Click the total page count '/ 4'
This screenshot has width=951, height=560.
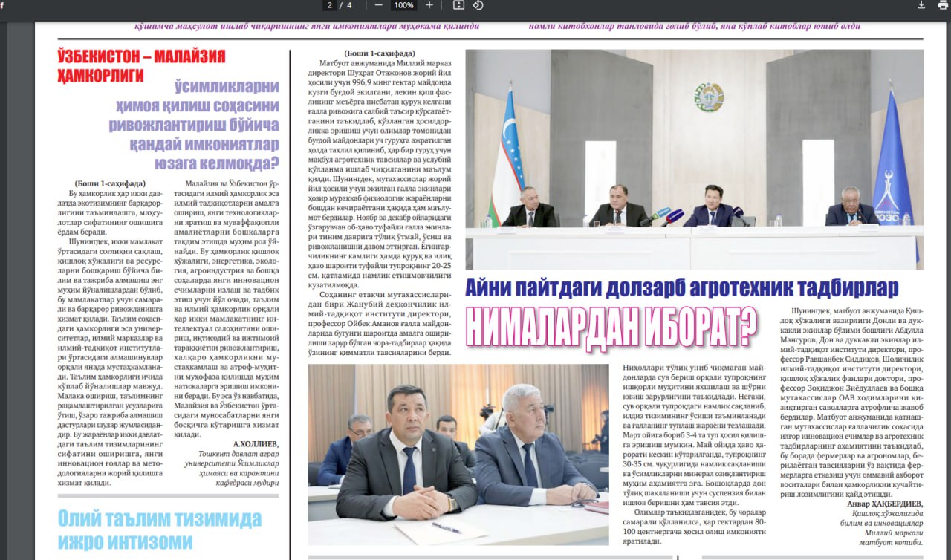click(345, 5)
